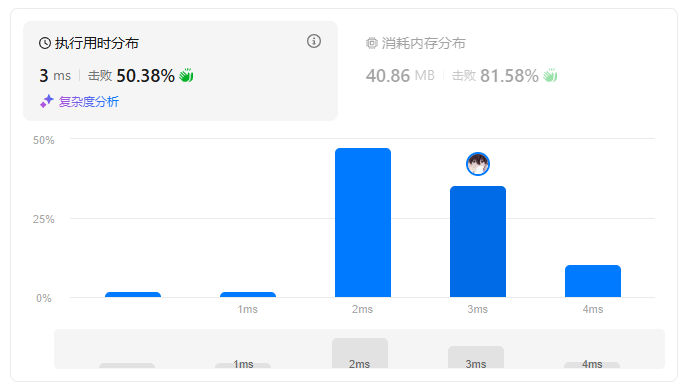Click the clapping hand after 81.58%
693x391 pixels.
[x=550, y=76]
